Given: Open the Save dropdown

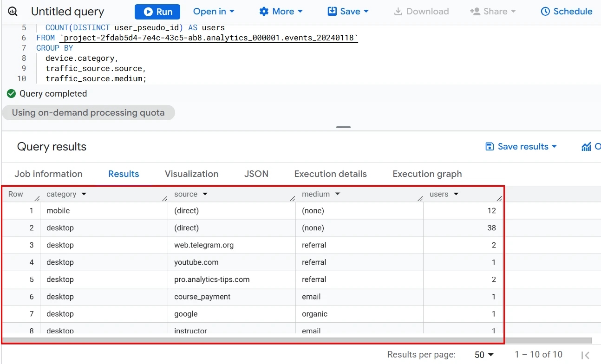Looking at the screenshot, I should click(x=348, y=12).
